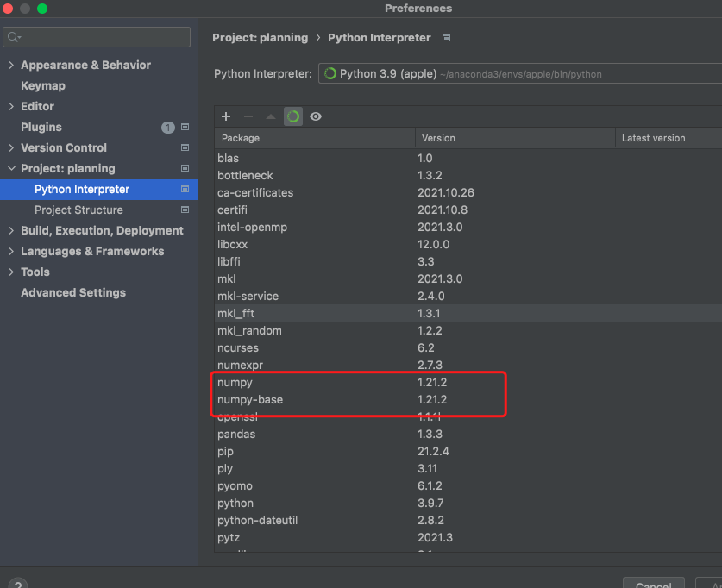Image resolution: width=722 pixels, height=588 pixels.
Task: Select Project Structure in sidebar
Action: tap(78, 210)
